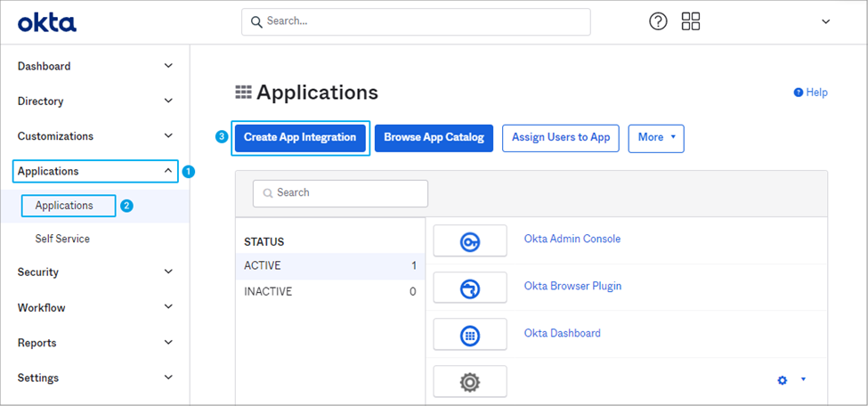The image size is (868, 406).
Task: Click Assign Users to App button
Action: [561, 137]
